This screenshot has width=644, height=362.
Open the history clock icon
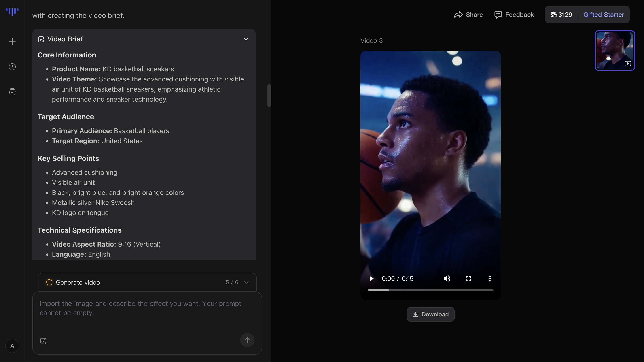coord(12,66)
